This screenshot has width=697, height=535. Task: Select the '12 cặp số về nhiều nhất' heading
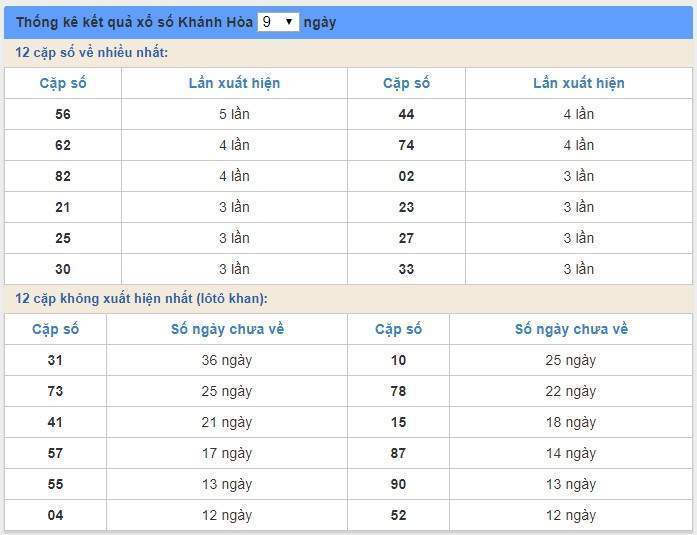tap(92, 52)
